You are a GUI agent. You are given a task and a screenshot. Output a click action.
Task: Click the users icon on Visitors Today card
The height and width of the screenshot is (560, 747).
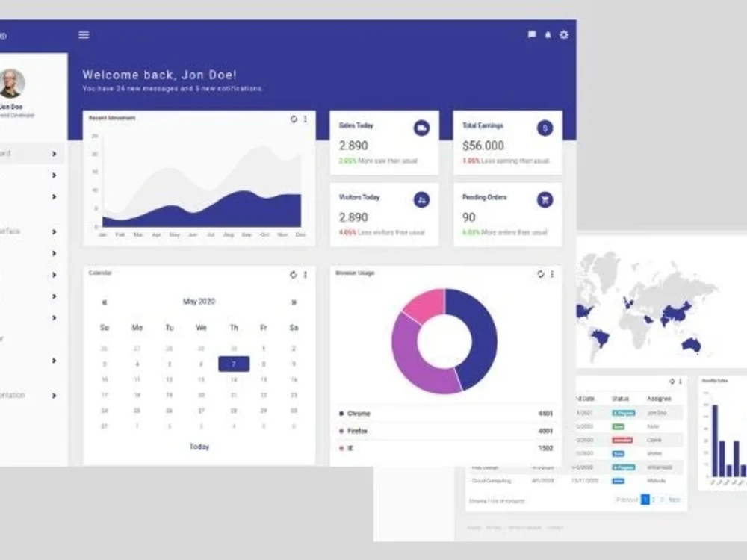[421, 200]
